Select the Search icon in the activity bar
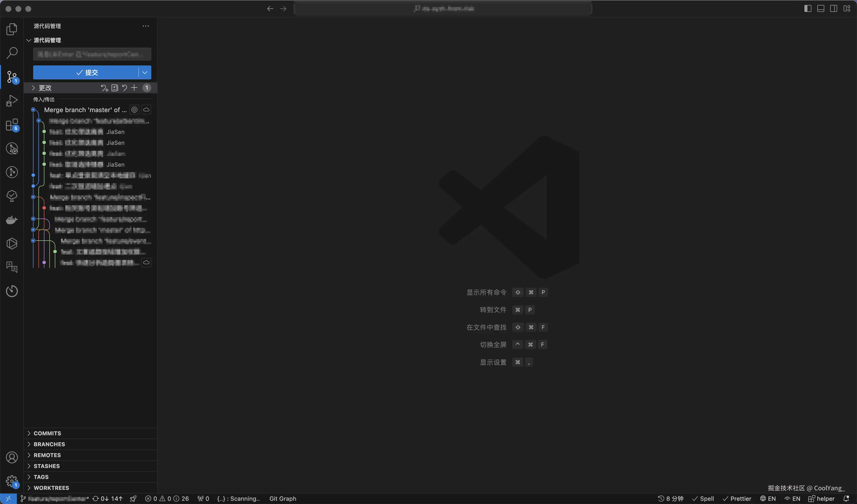Viewport: 857px width, 504px height. pyautogui.click(x=12, y=53)
